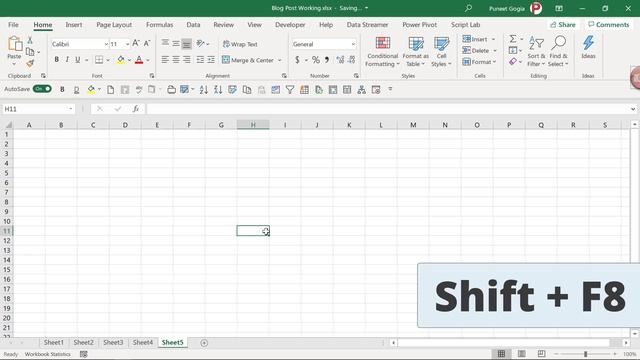Decrease font size with smaller A icon
This screenshot has height=360, width=640.
147,44
